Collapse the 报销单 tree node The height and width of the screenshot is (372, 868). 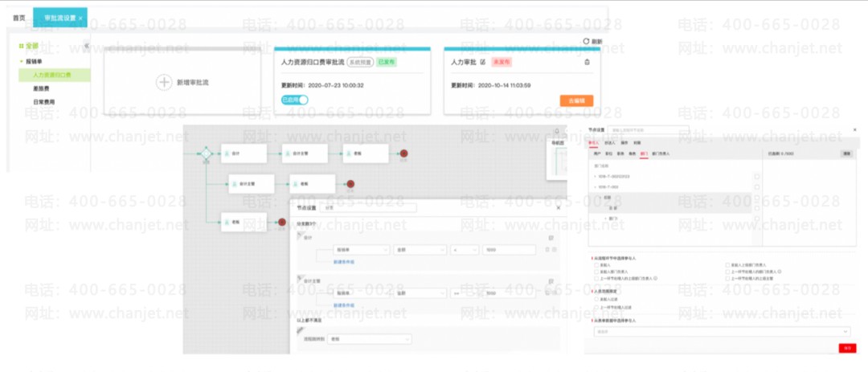coord(21,61)
